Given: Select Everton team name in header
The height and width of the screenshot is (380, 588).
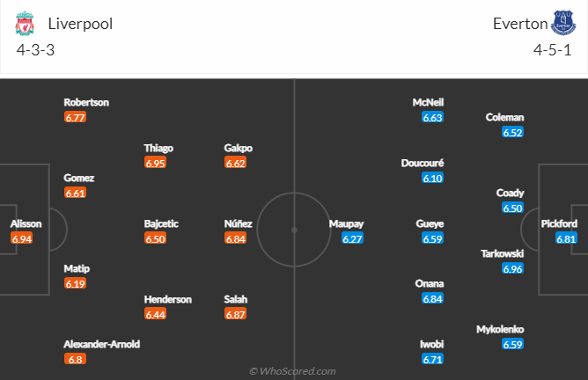Looking at the screenshot, I should [517, 24].
